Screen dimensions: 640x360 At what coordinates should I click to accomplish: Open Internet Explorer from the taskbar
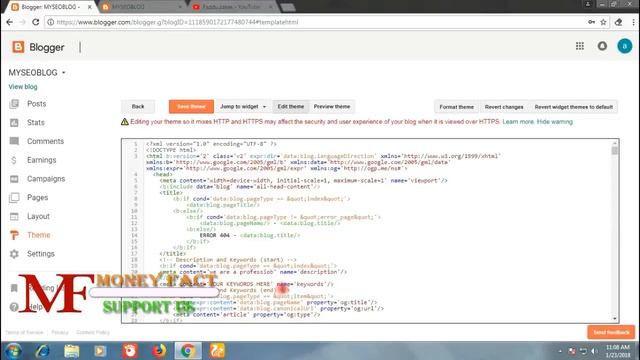click(x=42, y=351)
